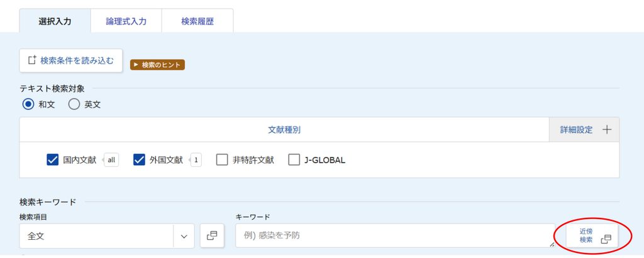
Task: Select the 和文 radio button
Action: [x=28, y=105]
